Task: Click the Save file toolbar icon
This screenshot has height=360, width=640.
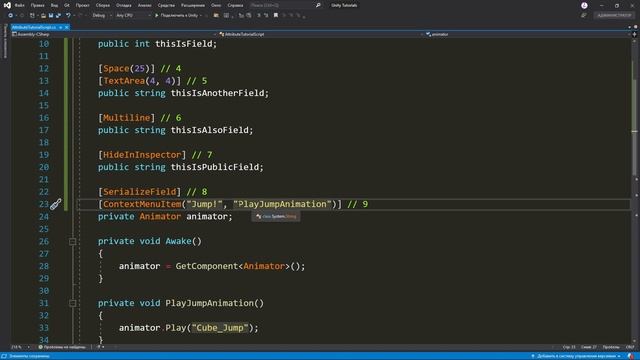Action: (51, 16)
